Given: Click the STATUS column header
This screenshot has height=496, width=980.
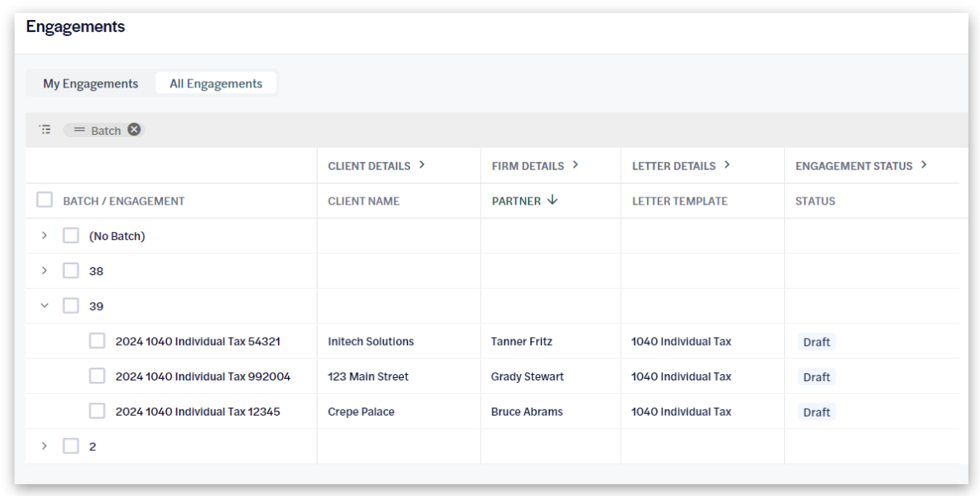Looking at the screenshot, I should coord(815,201).
